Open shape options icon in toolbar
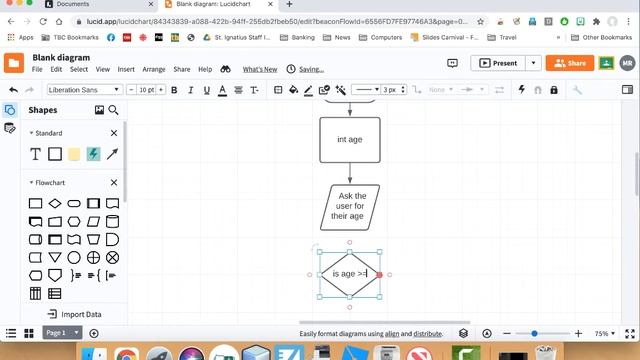This screenshot has height=360, width=640. tap(278, 90)
